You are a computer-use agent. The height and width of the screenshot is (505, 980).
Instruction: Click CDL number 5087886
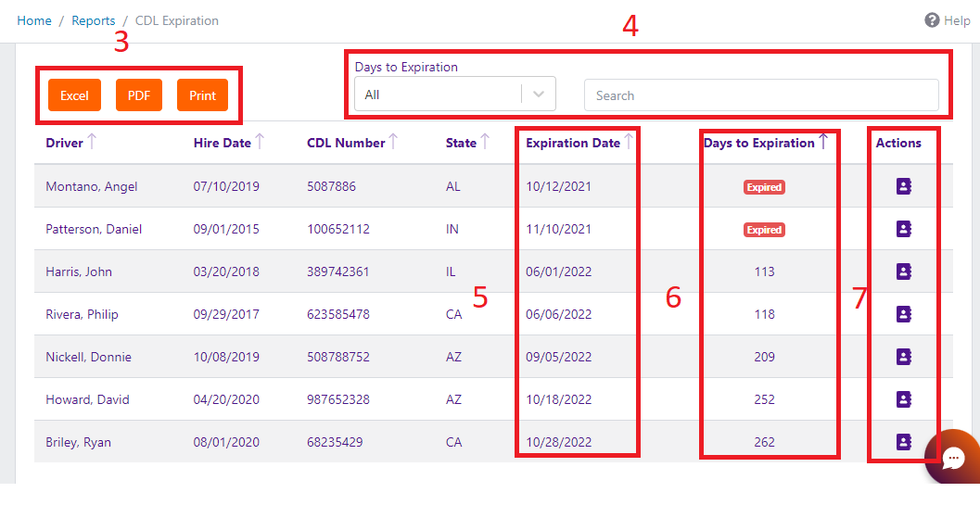(331, 186)
